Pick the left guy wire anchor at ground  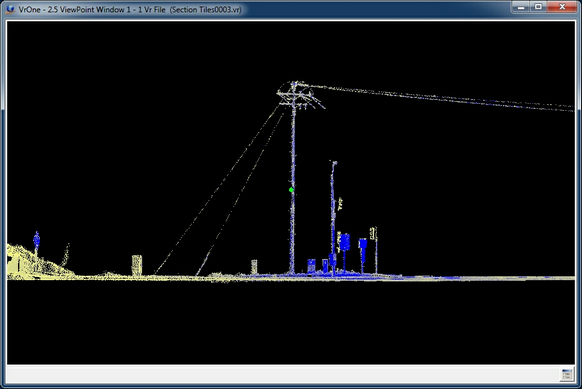pyautogui.click(x=155, y=273)
